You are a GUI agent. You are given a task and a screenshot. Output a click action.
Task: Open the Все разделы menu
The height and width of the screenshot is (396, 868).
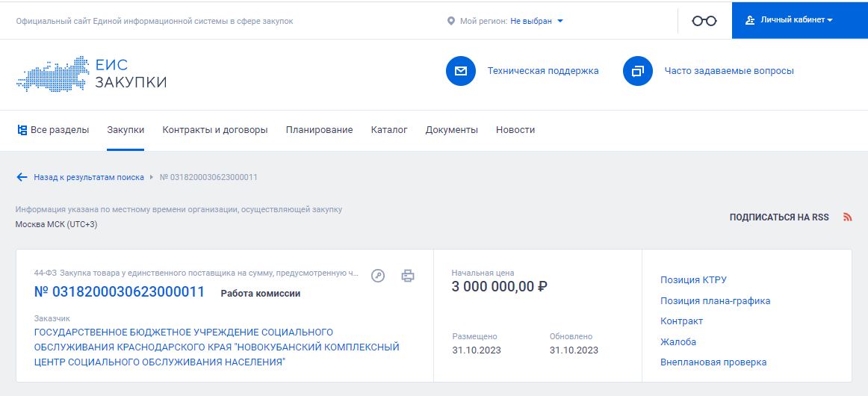[53, 130]
